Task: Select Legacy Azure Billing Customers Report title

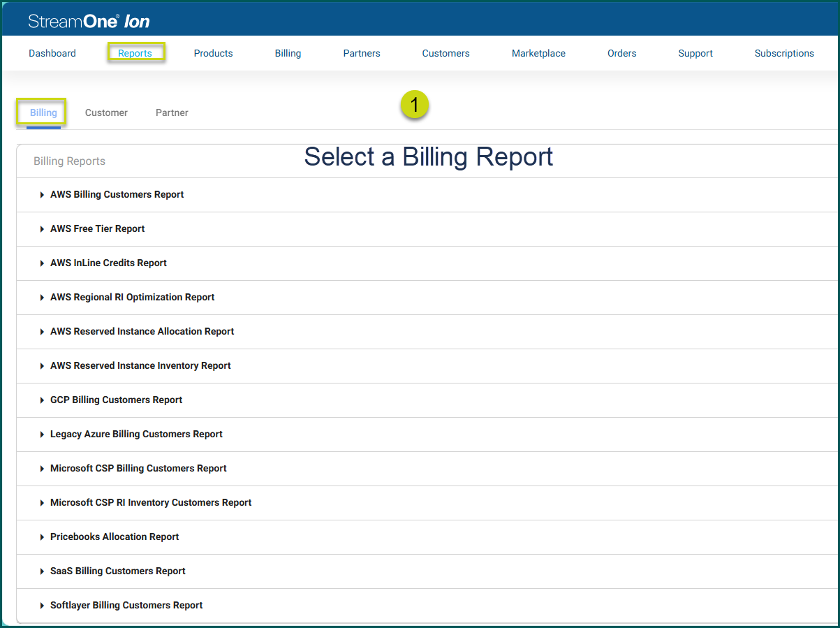Action: click(x=136, y=434)
